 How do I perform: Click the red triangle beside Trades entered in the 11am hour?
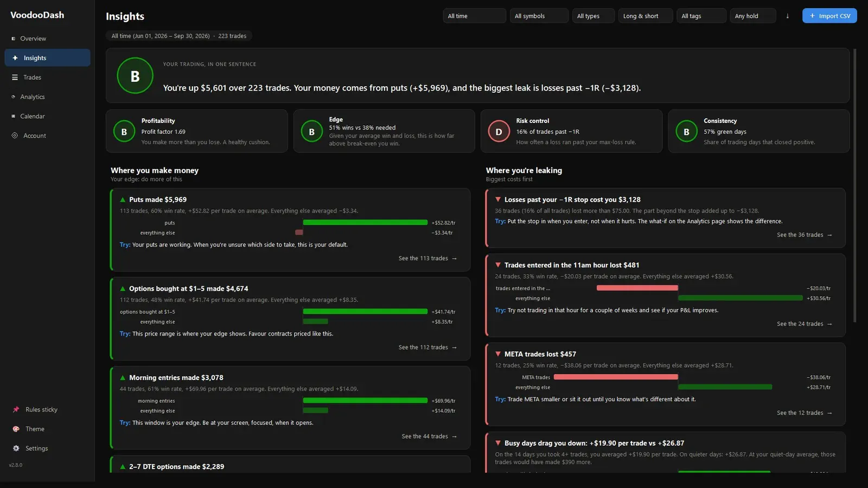coord(498,265)
